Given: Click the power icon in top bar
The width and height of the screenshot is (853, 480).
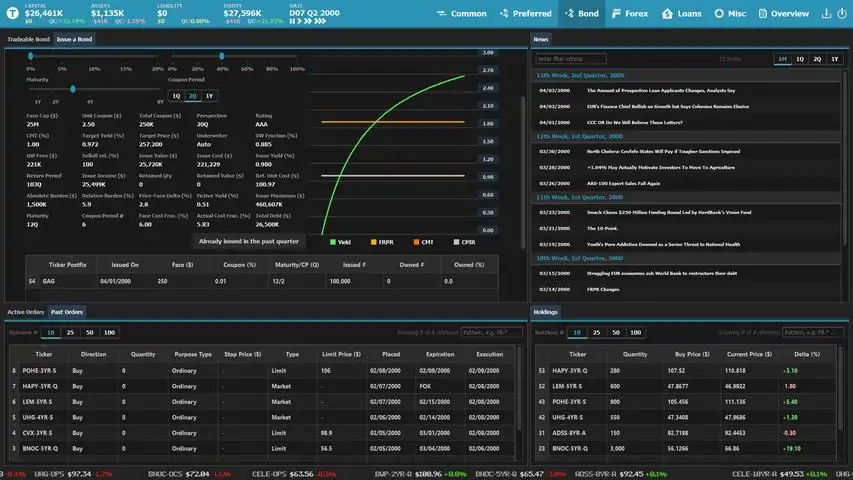Looking at the screenshot, I should [842, 14].
